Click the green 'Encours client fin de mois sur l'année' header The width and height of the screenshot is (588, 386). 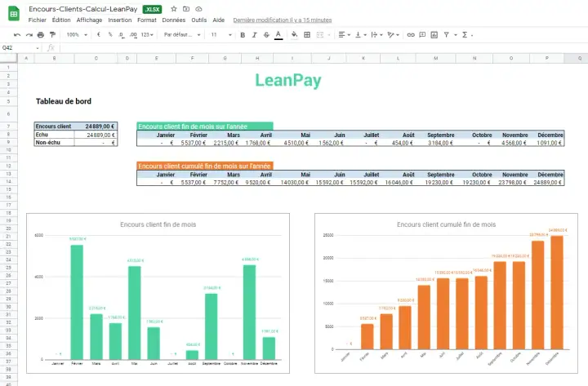point(205,126)
